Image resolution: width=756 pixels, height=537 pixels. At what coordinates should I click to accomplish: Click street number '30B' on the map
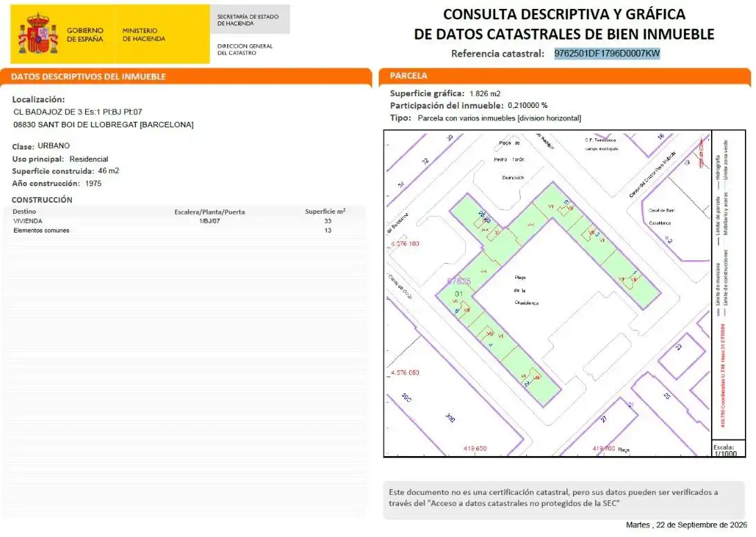pyautogui.click(x=450, y=418)
